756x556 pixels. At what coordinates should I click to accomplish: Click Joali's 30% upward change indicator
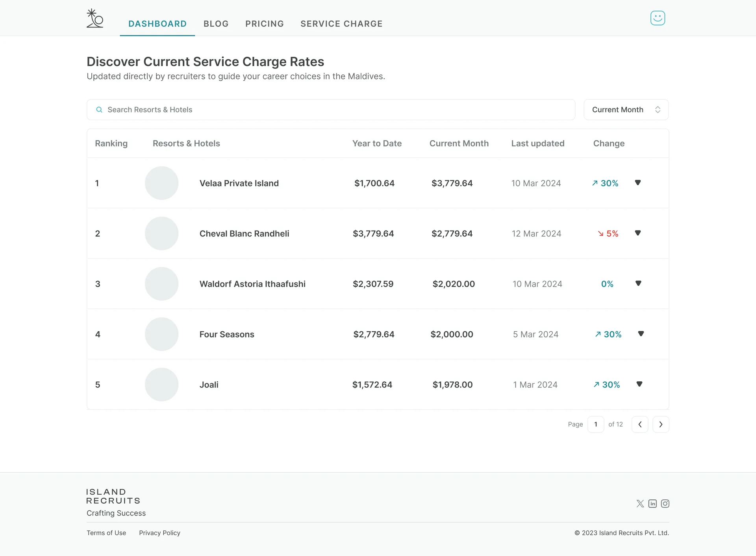607,384
